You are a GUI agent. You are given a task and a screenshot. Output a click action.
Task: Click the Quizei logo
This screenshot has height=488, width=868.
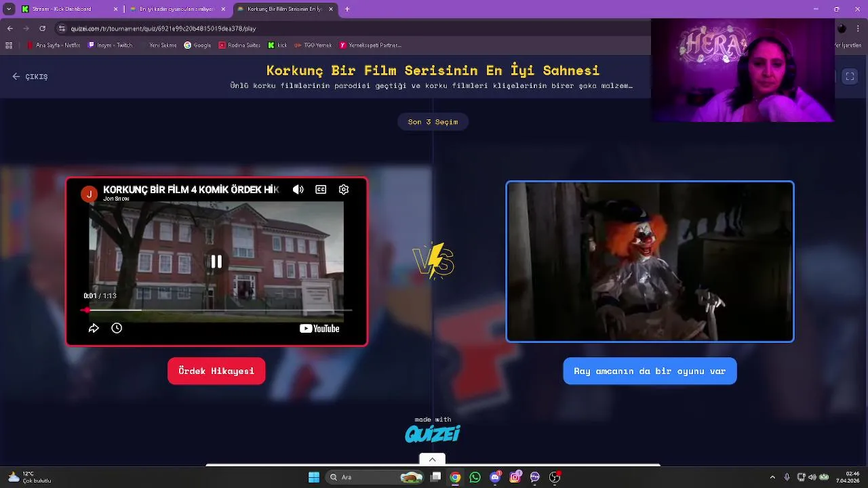pos(433,434)
